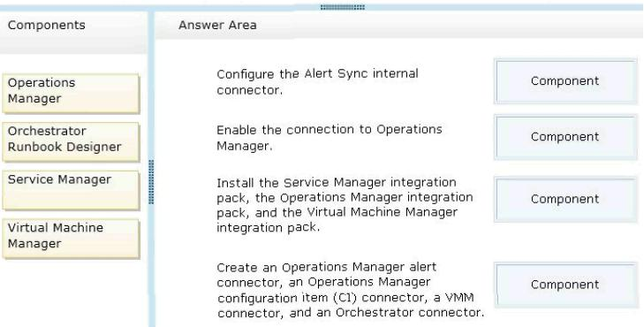Viewport: 644px width, 327px height.
Task: Click Component box beside Alert Sync connector
Action: click(565, 81)
